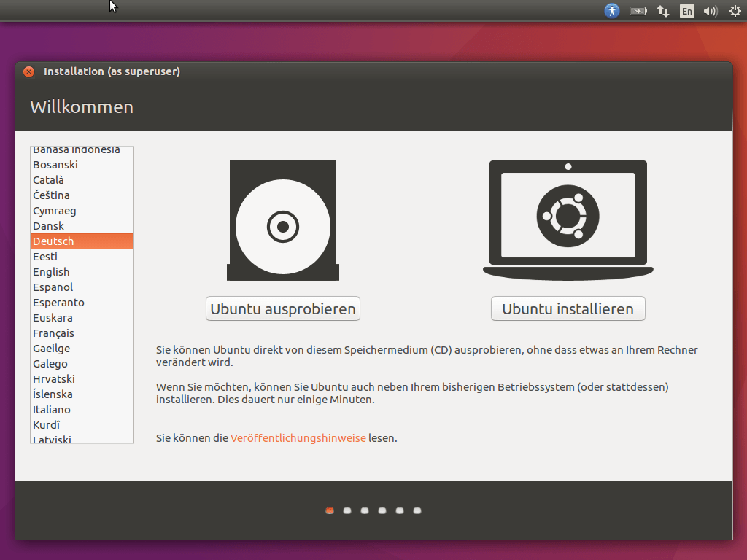747x560 pixels.
Task: Open the sound volume indicator
Action: (x=711, y=10)
